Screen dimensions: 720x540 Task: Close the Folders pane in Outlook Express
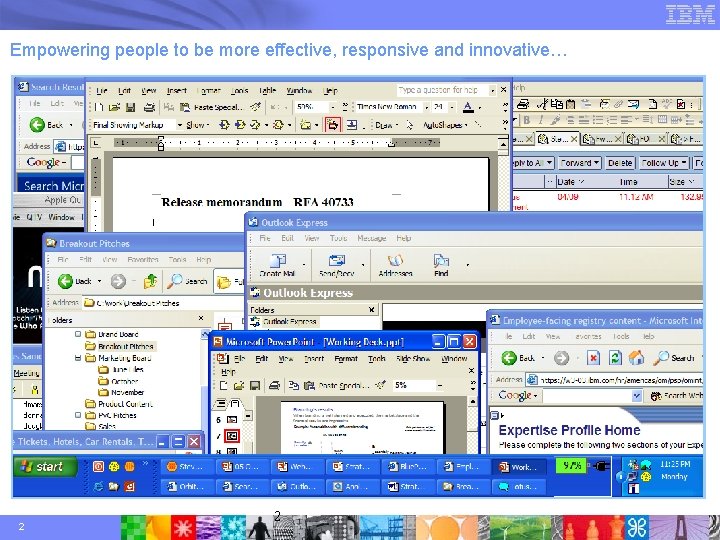(371, 310)
